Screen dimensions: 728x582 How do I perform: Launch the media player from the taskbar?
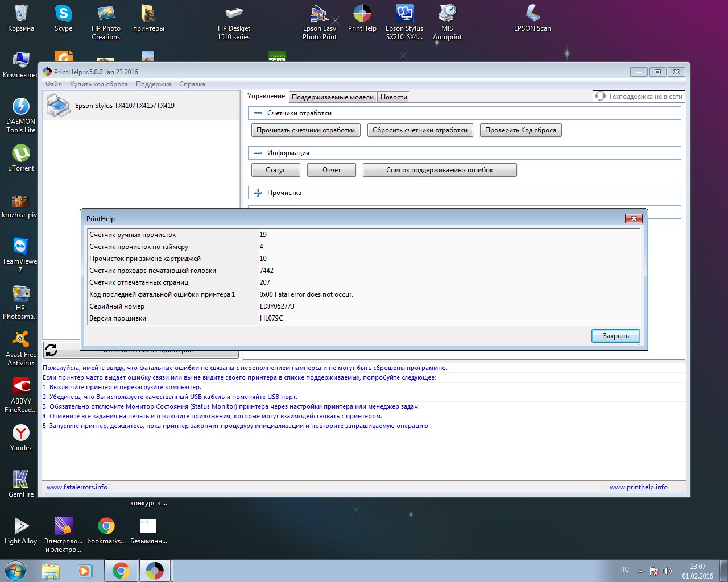[x=85, y=571]
